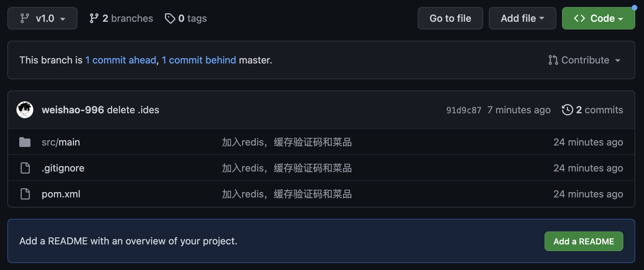Open the pom.xml file
Image resolution: width=644 pixels, height=270 pixels.
[x=61, y=194]
